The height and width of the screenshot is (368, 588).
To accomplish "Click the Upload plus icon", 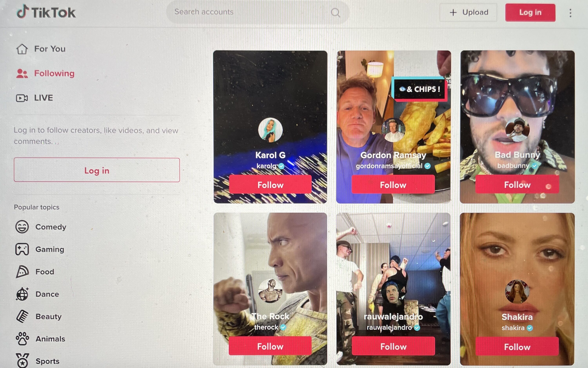I will pos(453,12).
